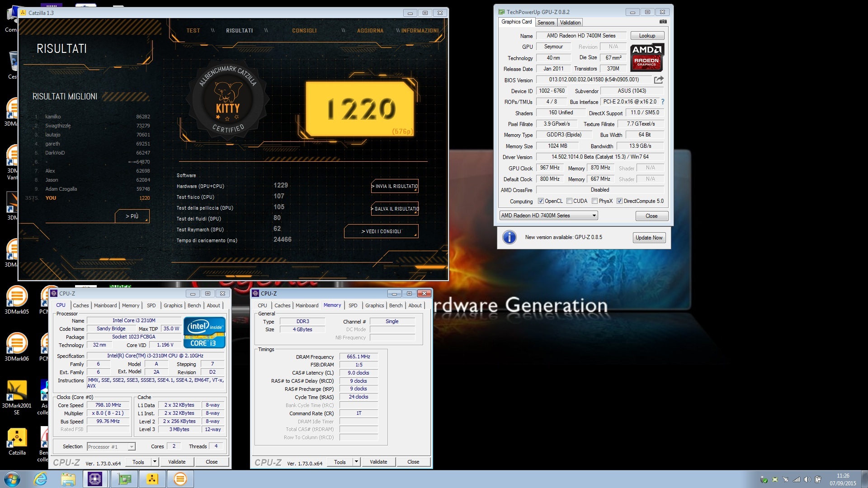Open Tools dropdown arrow in Memory CPU-Z

[356, 462]
